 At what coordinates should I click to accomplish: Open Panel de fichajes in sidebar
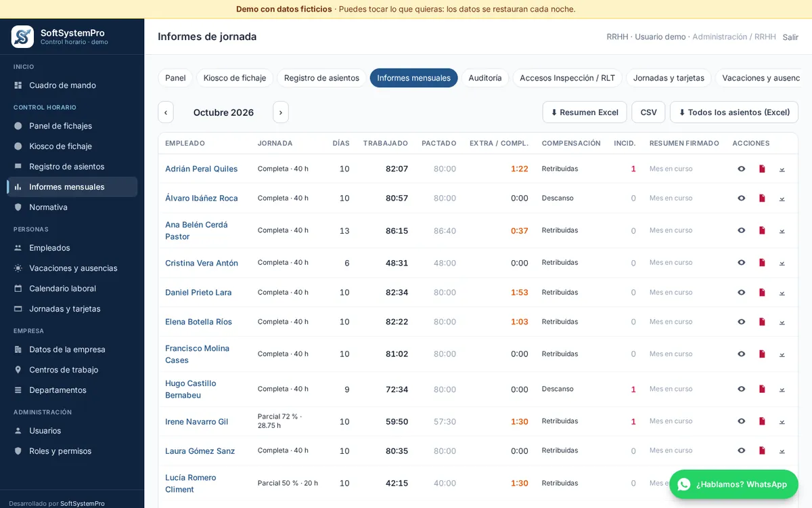tap(72, 126)
